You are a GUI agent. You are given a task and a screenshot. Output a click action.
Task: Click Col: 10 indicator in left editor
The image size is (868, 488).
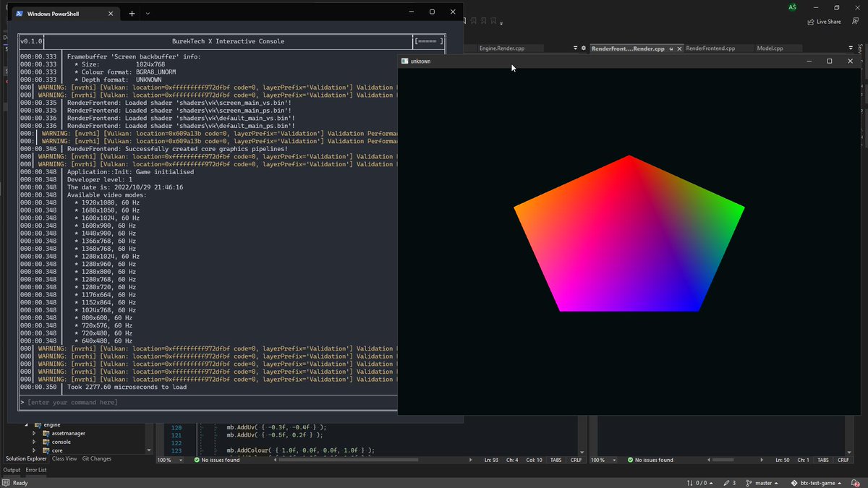(534, 460)
